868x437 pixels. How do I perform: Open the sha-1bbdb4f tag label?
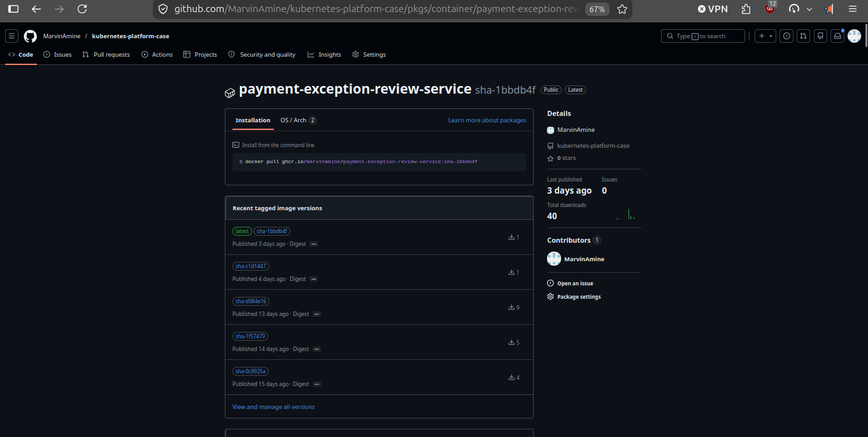click(272, 231)
